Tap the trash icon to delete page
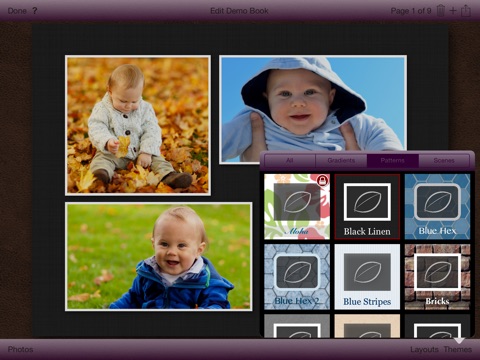The height and width of the screenshot is (360, 480). [441, 11]
